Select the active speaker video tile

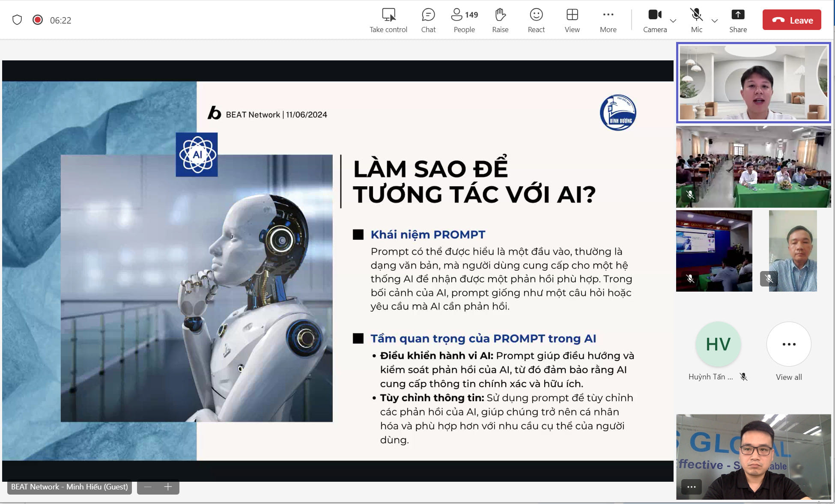tap(753, 82)
